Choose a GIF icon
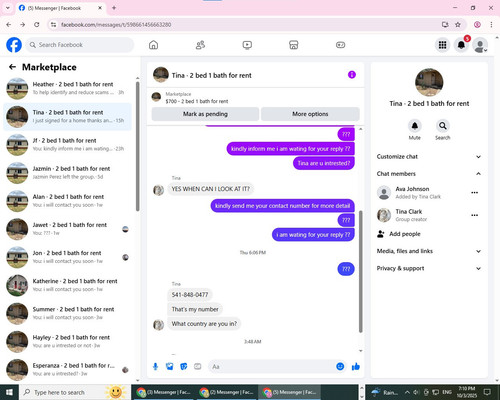This screenshot has width=500, height=400. coord(198,367)
